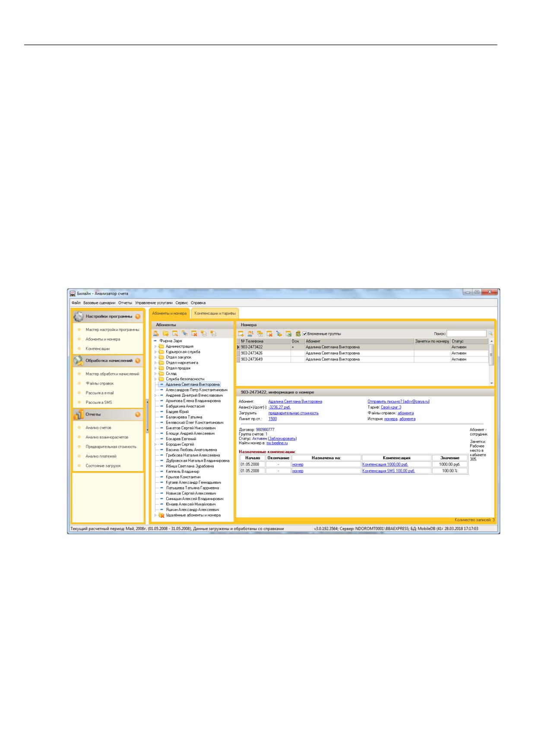The width and height of the screenshot is (535, 756).
Task: Click the 1500 limit link
Action: tap(272, 419)
